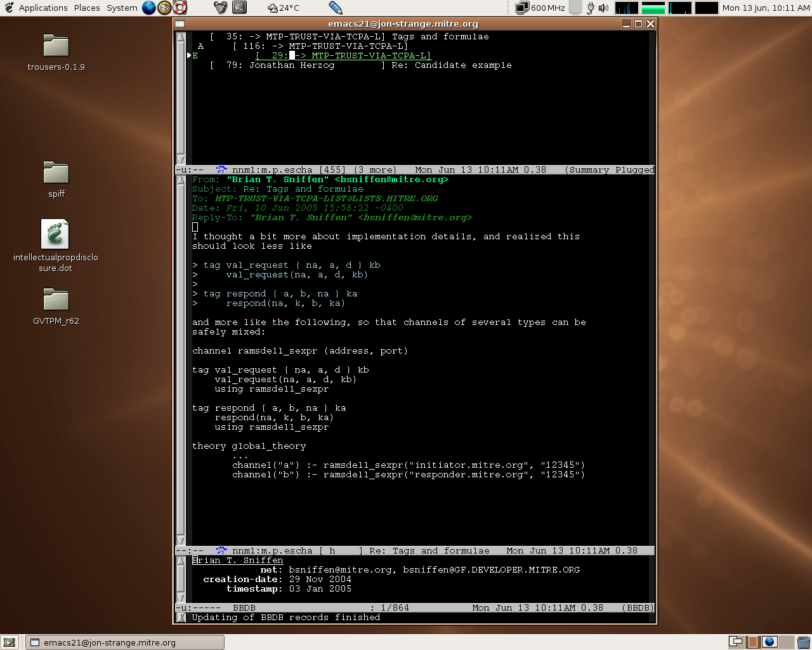Viewport: 812px width, 650px height.
Task: Click the Show Desktop button in bottom panel
Action: click(x=10, y=642)
